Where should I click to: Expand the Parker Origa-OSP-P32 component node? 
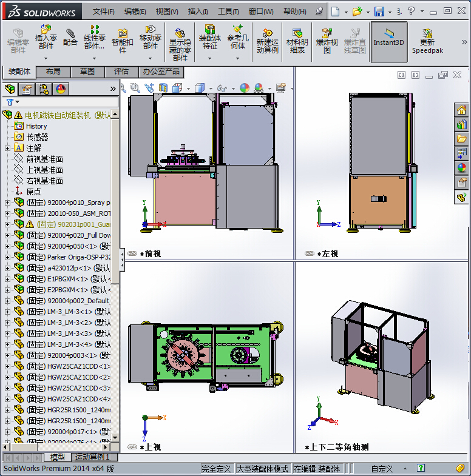point(7,258)
